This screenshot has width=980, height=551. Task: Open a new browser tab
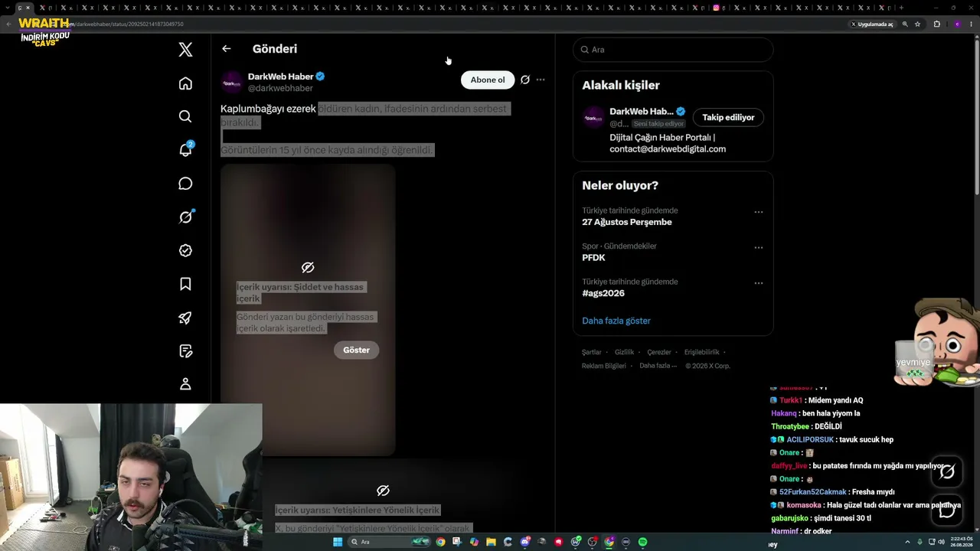coord(901,8)
